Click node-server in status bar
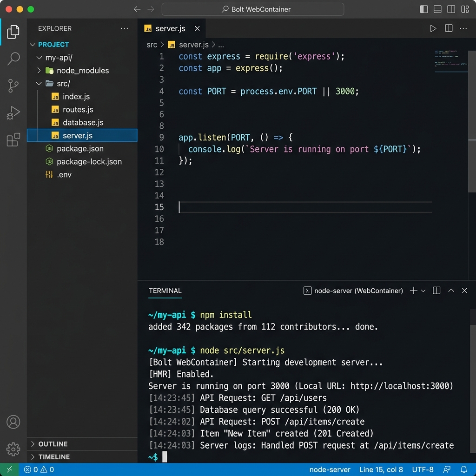The image size is (476, 476). click(330, 469)
